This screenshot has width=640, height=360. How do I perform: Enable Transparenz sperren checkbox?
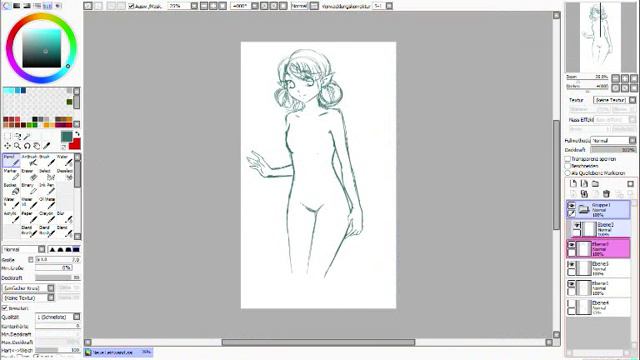(x=567, y=159)
